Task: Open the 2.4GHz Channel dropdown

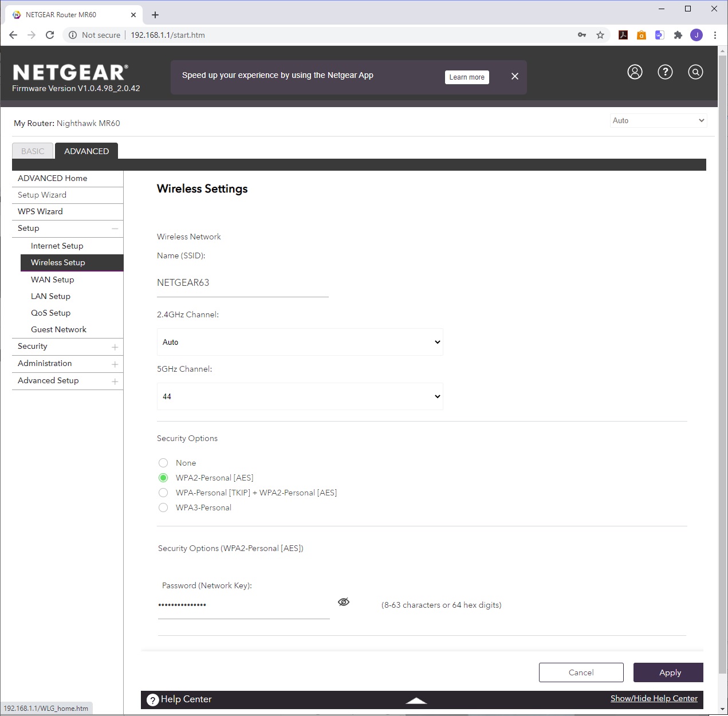Action: (300, 342)
